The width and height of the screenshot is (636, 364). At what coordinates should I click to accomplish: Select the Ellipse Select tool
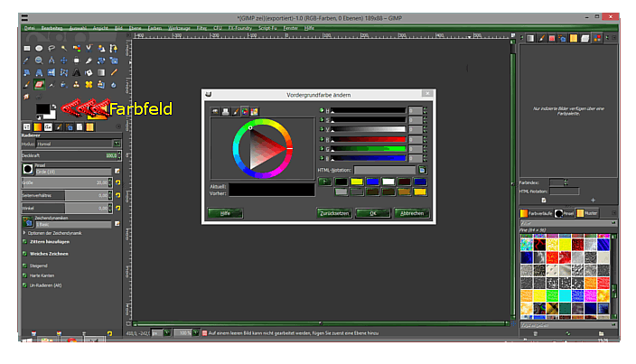point(39,48)
